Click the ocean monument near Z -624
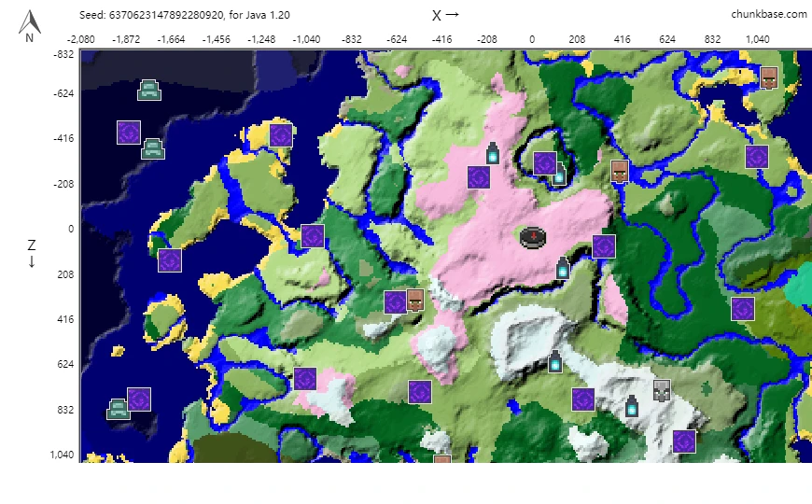This screenshot has height=504, width=812. click(x=149, y=91)
